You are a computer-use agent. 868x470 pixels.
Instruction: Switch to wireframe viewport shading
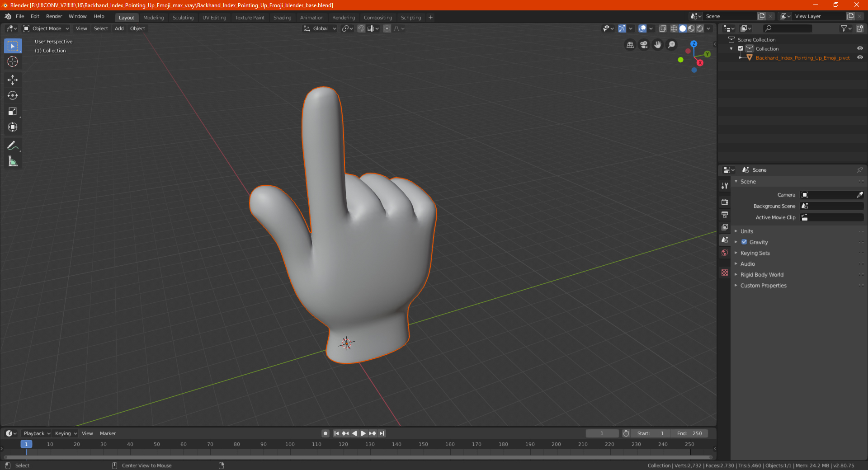674,28
